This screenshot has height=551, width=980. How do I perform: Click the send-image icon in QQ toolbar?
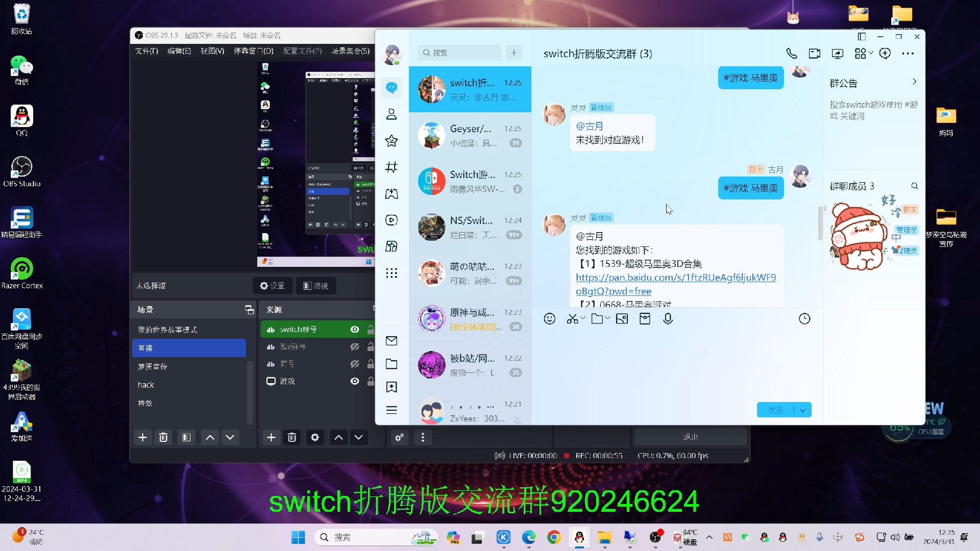(x=622, y=319)
